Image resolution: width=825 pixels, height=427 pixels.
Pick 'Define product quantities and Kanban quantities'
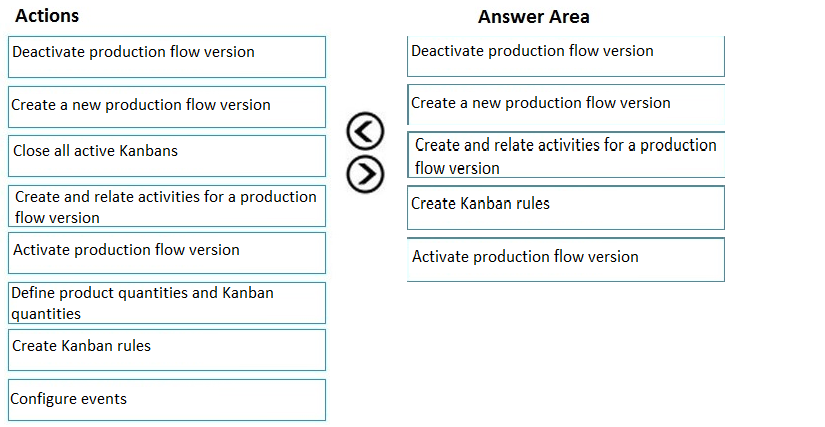(x=167, y=303)
